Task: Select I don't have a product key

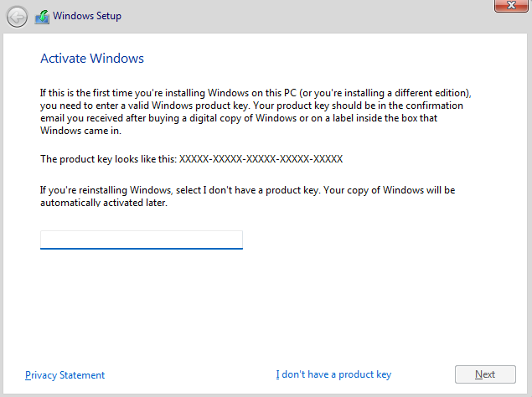Action: coord(333,374)
